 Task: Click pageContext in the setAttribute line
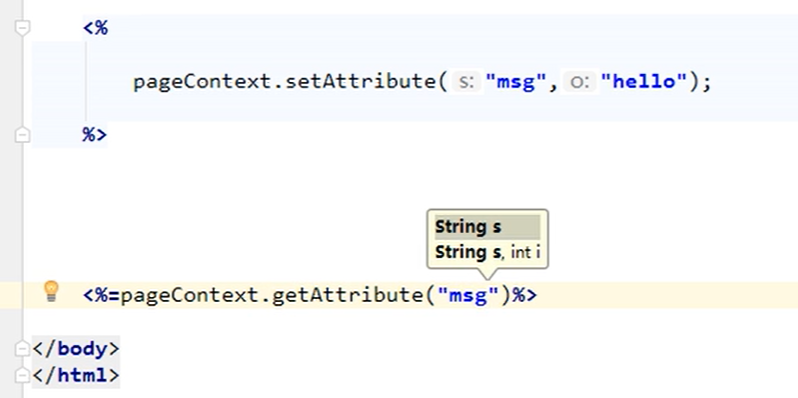coord(203,81)
